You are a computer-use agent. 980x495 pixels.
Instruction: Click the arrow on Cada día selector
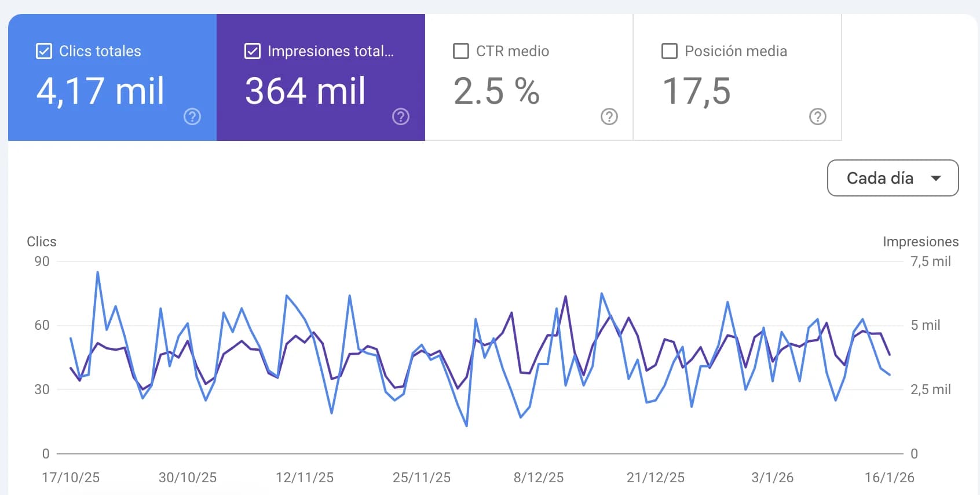pos(936,178)
